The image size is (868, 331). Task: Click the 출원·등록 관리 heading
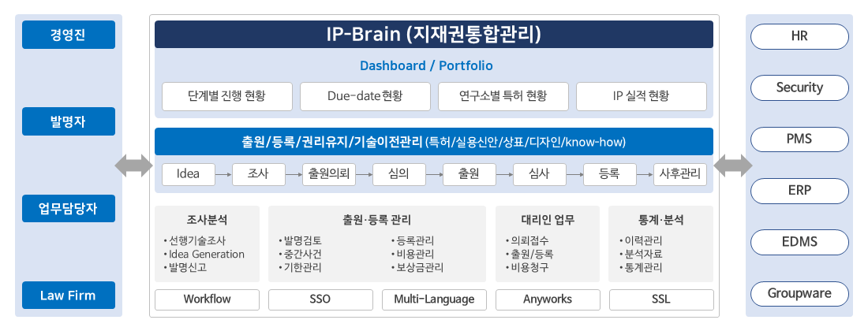coord(376,219)
